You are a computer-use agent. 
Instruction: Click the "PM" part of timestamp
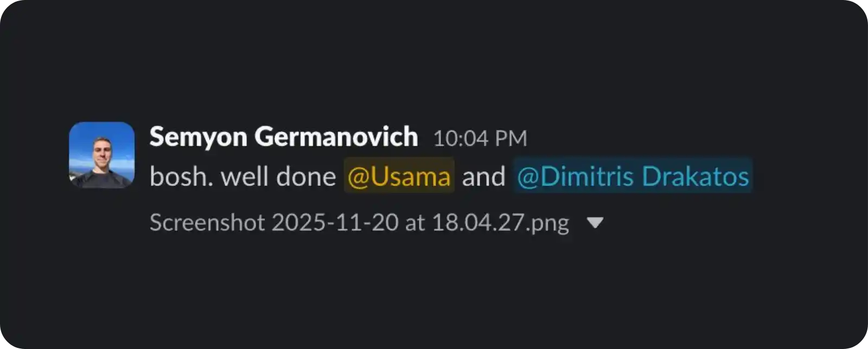point(514,139)
